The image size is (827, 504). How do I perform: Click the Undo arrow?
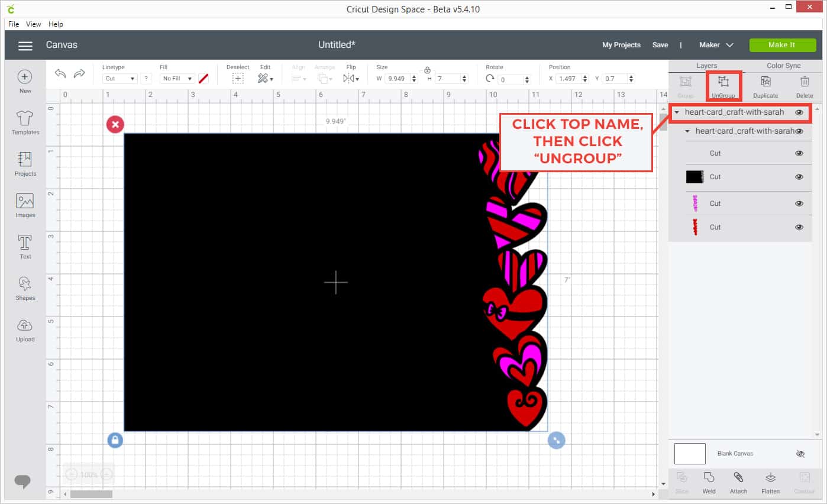[60, 73]
